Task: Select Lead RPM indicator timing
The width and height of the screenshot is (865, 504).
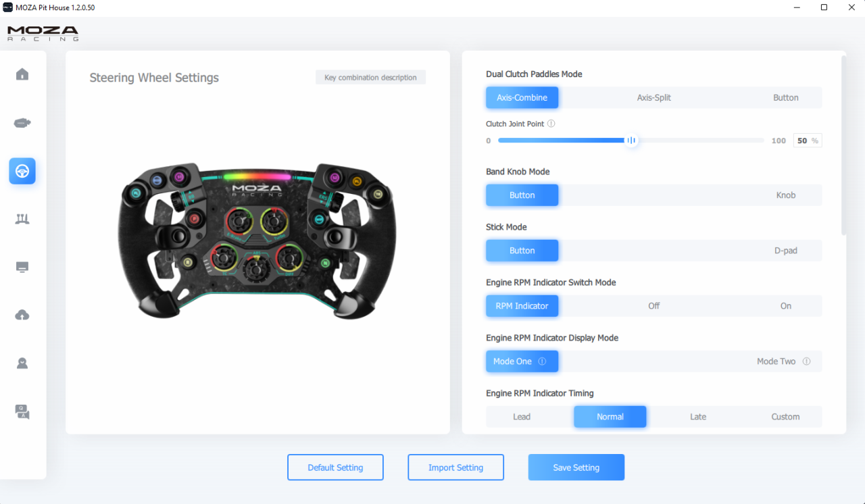Action: [x=522, y=417]
